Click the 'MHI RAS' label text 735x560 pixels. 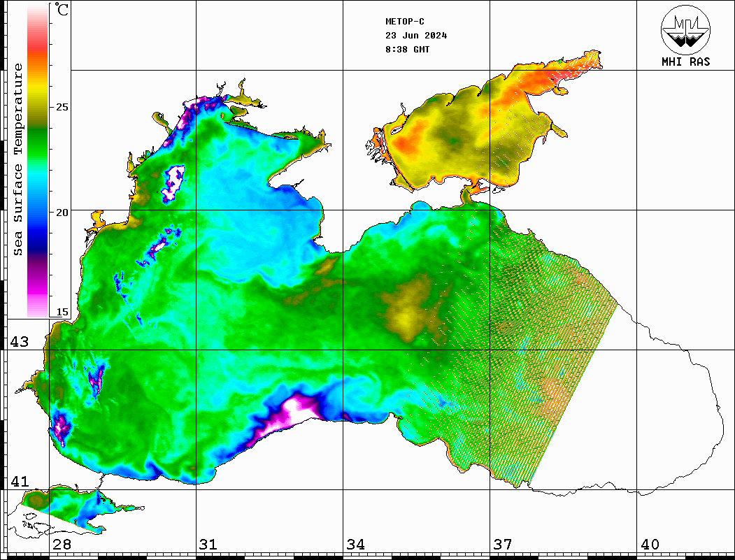(x=685, y=62)
